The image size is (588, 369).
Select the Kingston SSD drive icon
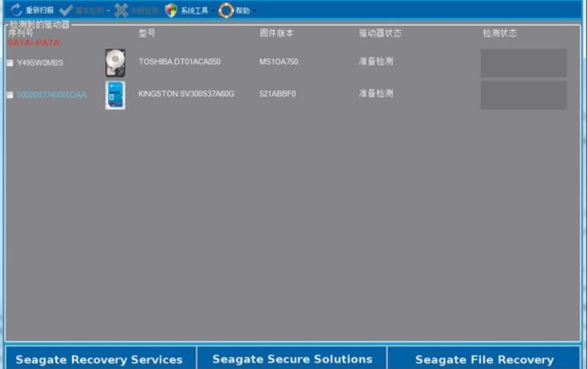[x=115, y=95]
